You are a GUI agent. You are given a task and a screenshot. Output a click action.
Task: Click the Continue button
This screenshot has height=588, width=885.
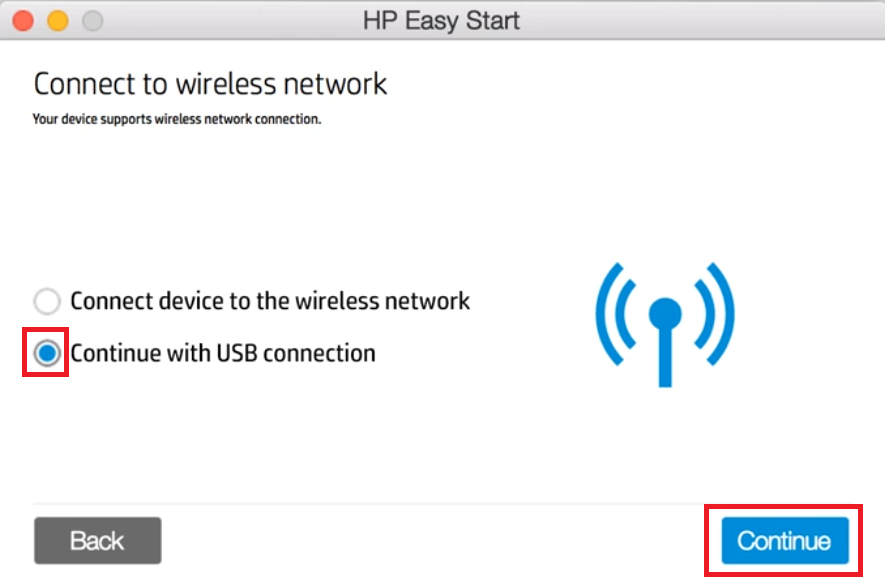785,541
